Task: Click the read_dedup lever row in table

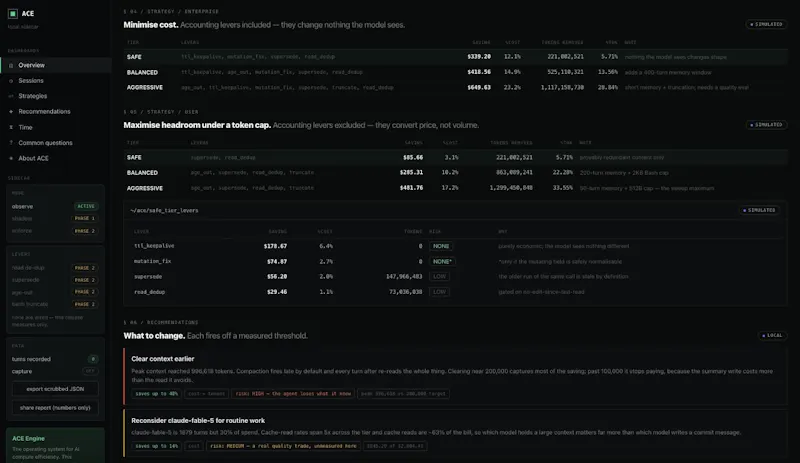Action: click(456, 292)
